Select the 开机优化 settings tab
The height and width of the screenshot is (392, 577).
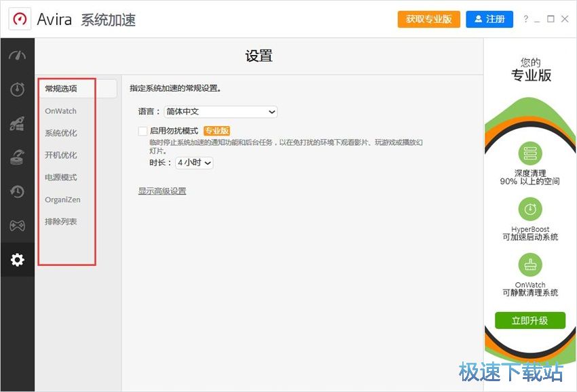point(61,155)
